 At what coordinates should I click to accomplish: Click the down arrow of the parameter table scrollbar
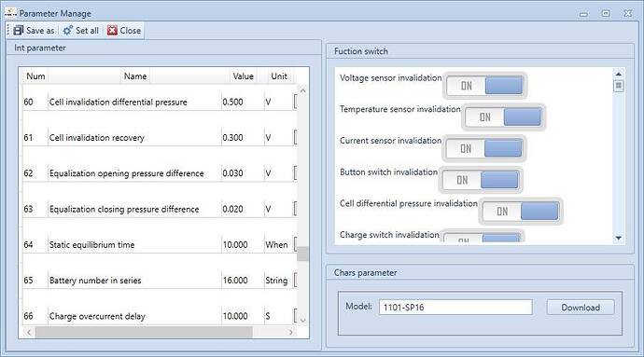[302, 320]
